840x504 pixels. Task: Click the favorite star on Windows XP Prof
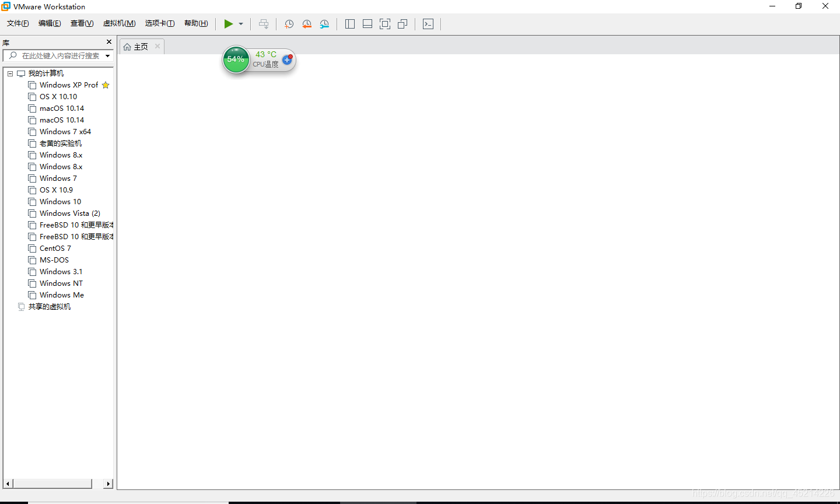pyautogui.click(x=106, y=85)
